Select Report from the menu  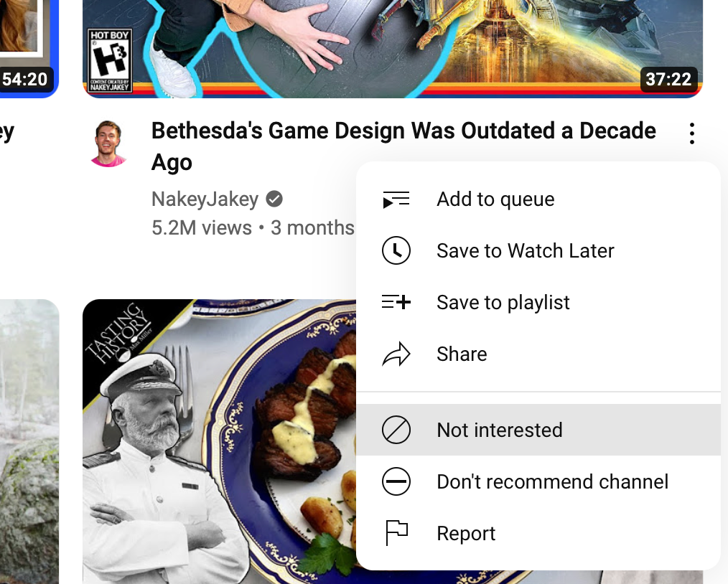click(538, 533)
